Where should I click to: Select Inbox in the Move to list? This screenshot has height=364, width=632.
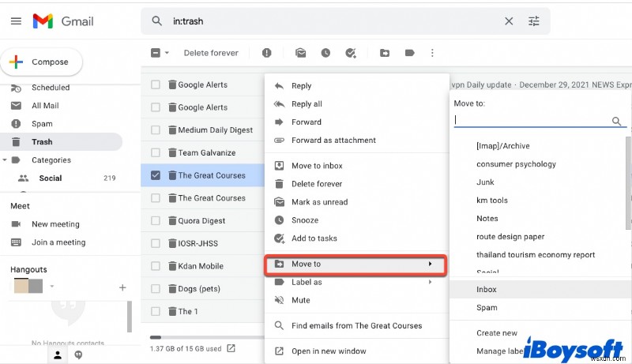[x=487, y=290]
